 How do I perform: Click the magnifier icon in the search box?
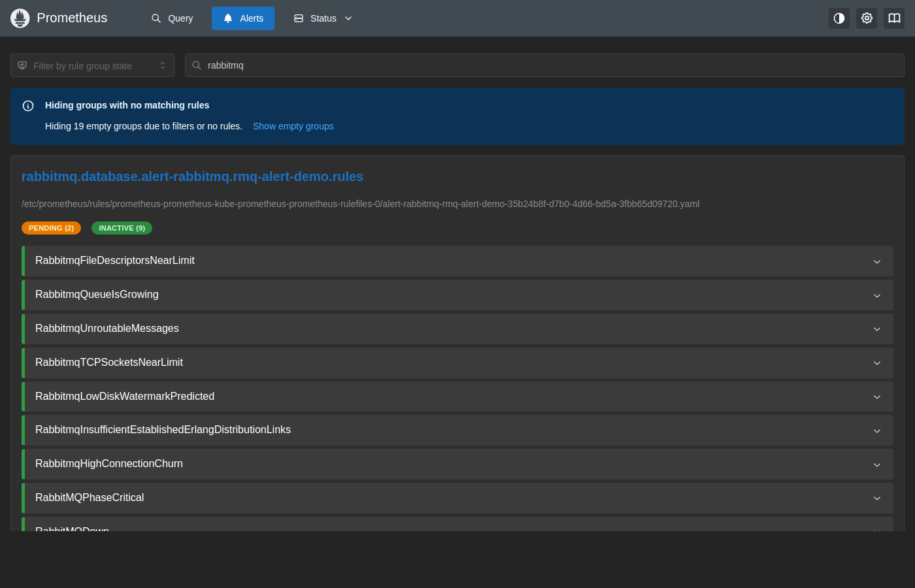point(197,65)
